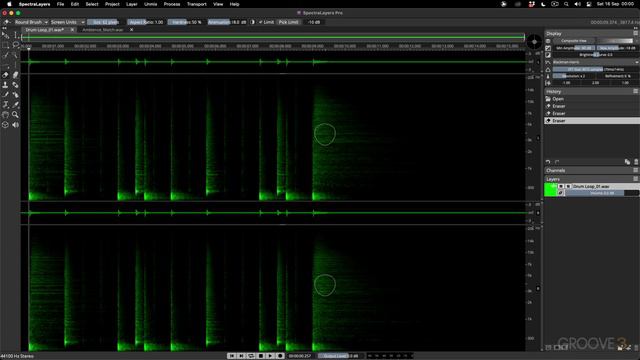Open the Screen Units dropdown
The height and width of the screenshot is (360, 640).
(x=67, y=22)
